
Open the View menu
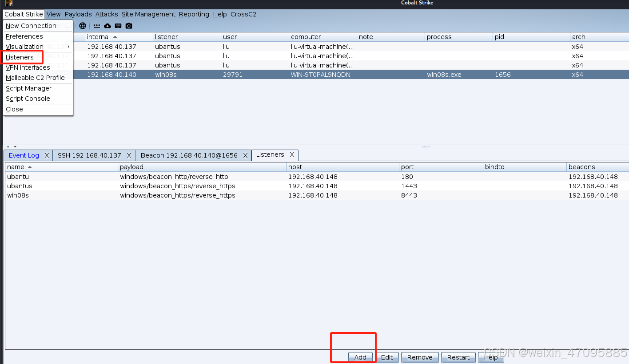point(53,14)
